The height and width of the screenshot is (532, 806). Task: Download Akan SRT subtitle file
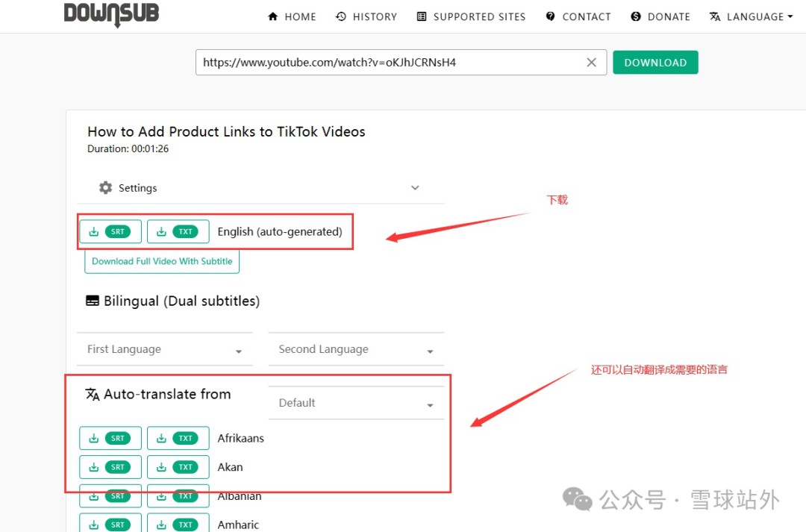click(110, 467)
